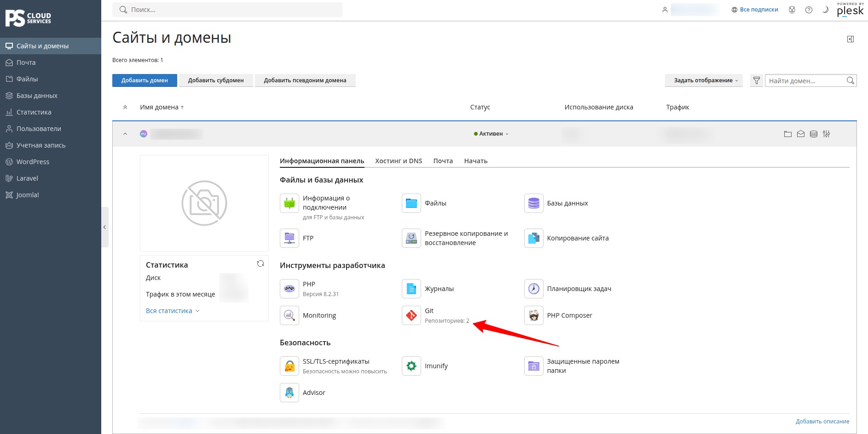The height and width of the screenshot is (434, 868).
Task: Toggle the right side panel icon
Action: pyautogui.click(x=851, y=39)
